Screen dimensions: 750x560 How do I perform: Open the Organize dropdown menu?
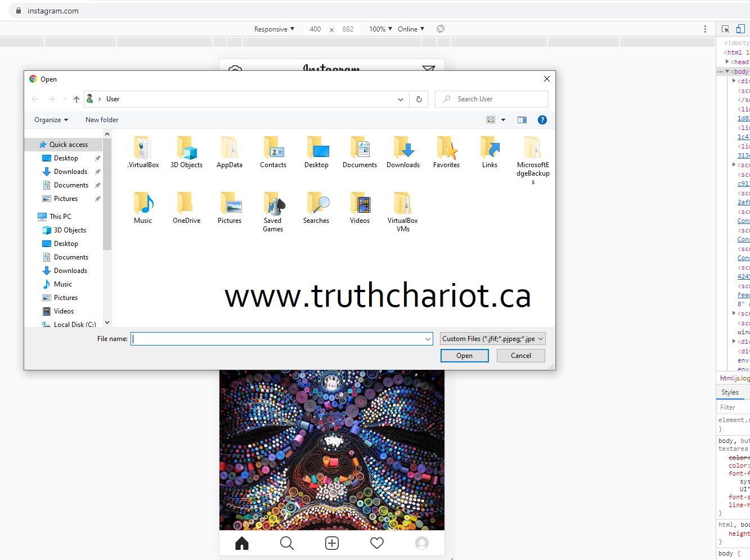click(x=51, y=120)
